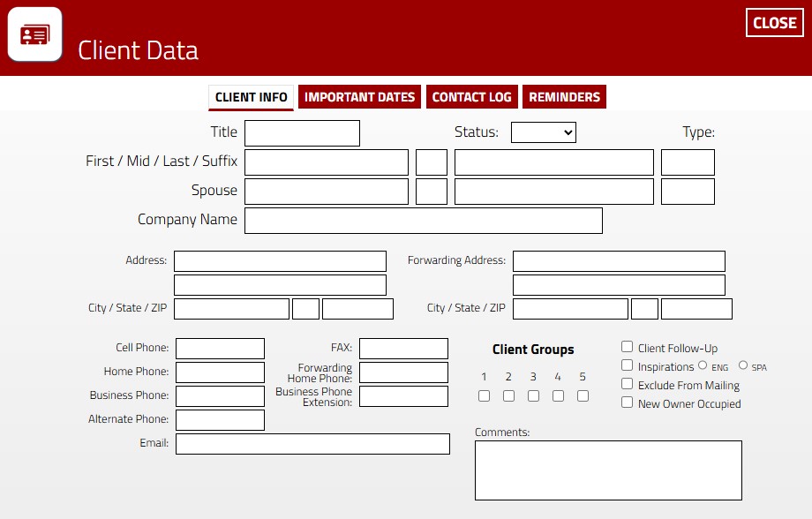This screenshot has height=519, width=812.
Task: Click the Spouse first name field
Action: [327, 192]
